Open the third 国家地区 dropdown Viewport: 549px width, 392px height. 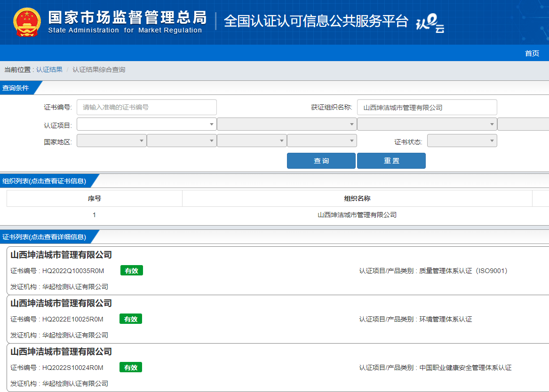pyautogui.click(x=252, y=141)
